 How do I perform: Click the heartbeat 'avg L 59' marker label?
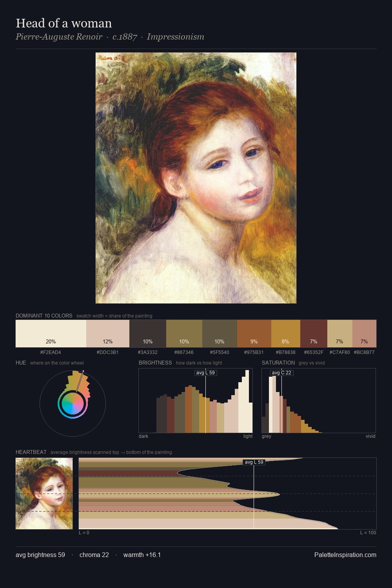(x=254, y=462)
